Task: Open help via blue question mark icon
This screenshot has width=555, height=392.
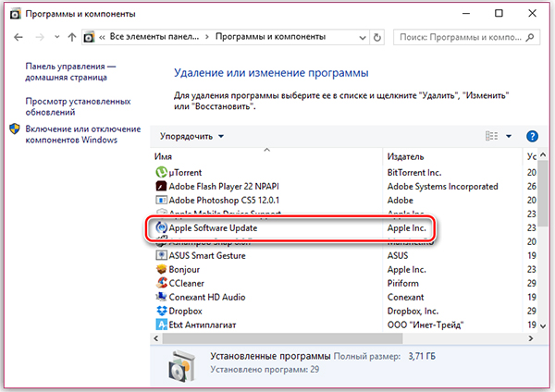Action: 532,136
